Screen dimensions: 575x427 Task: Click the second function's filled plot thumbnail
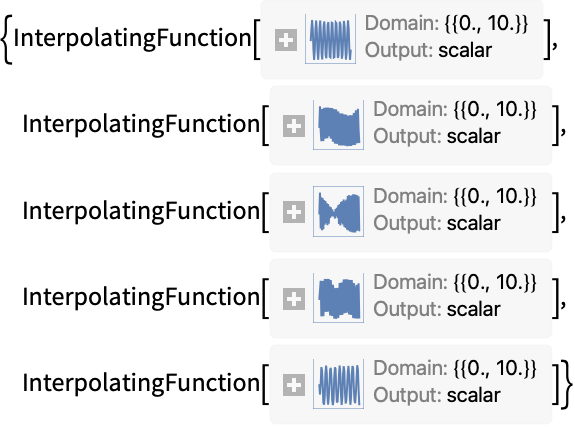[338, 125]
